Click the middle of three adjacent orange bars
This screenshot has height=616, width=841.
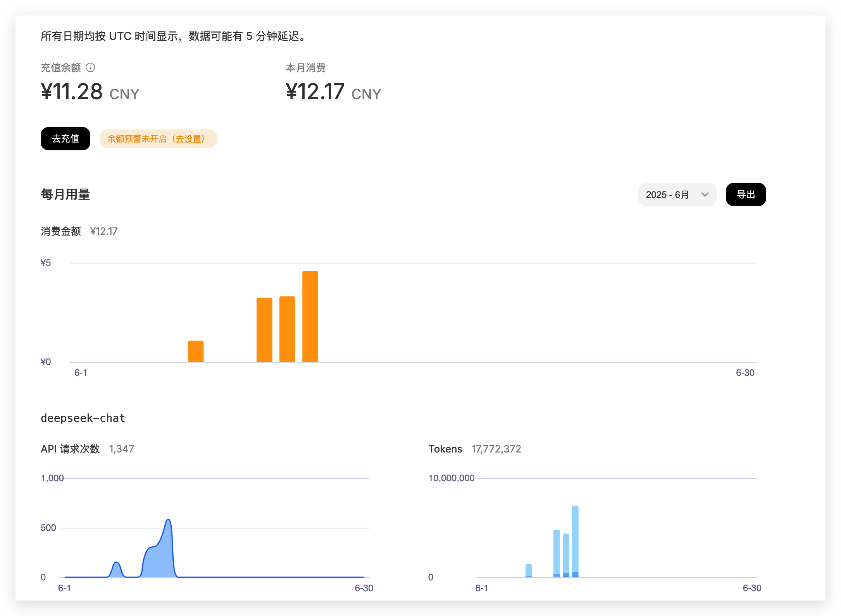coord(287,329)
